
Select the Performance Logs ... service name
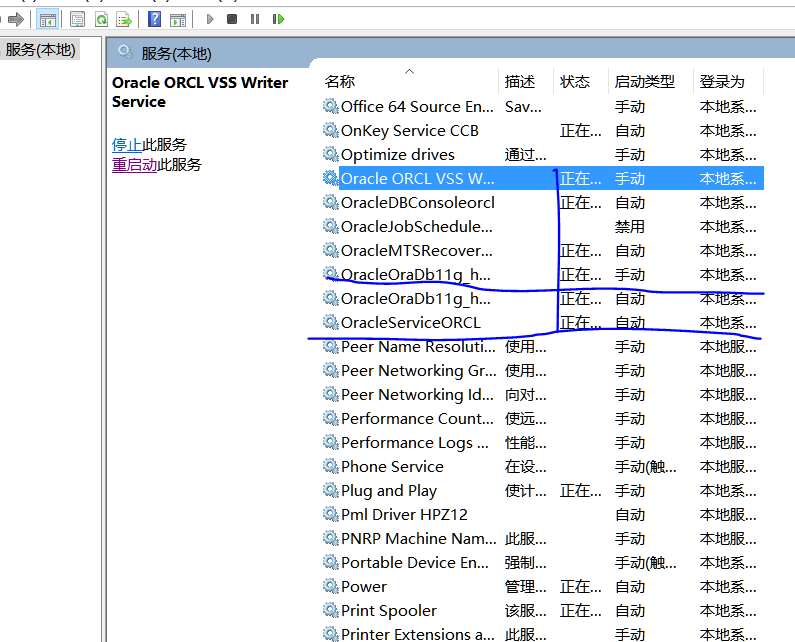pos(415,443)
